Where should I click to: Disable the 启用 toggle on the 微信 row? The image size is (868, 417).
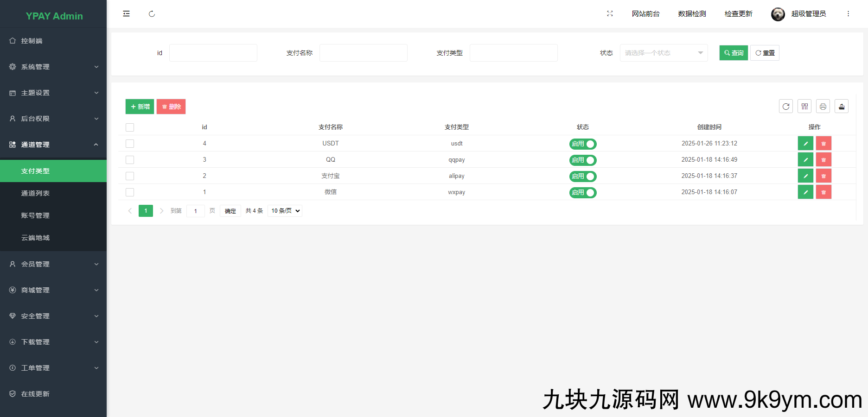click(x=583, y=192)
